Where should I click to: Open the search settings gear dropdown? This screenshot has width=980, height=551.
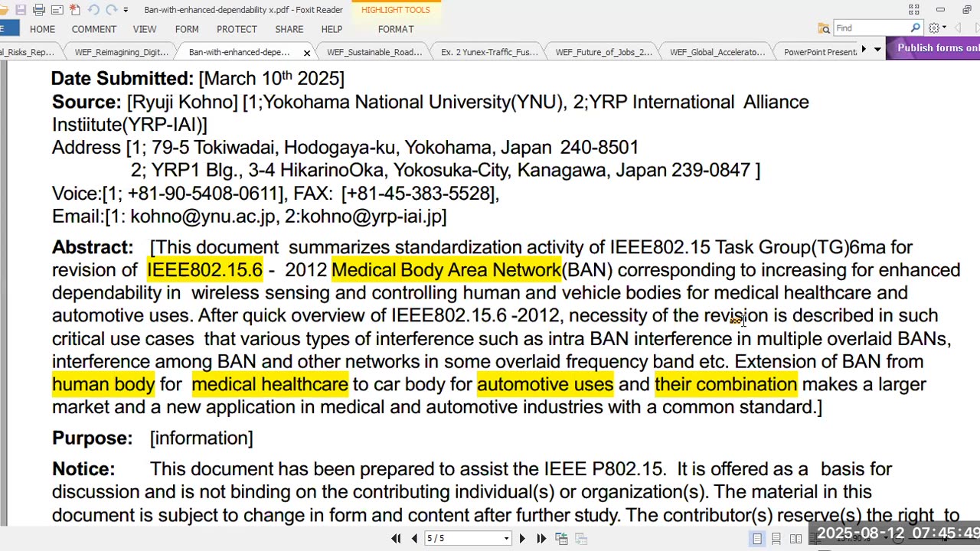(937, 28)
